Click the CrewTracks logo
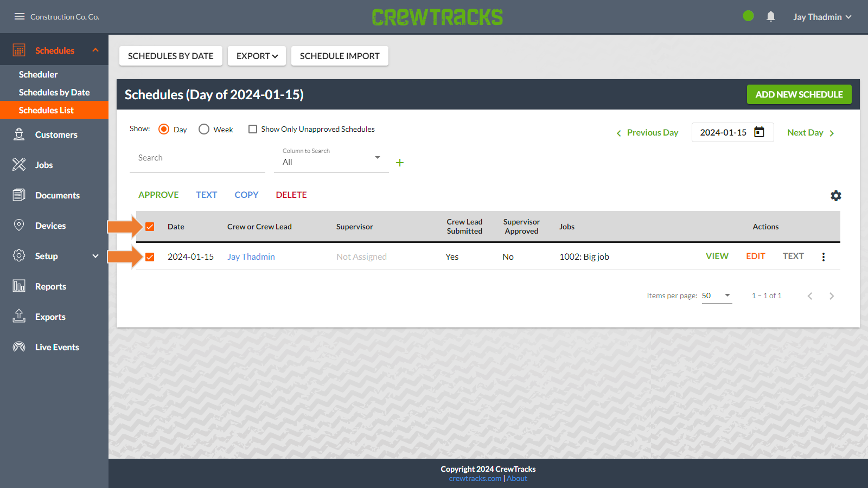Viewport: 868px width, 488px height. click(x=437, y=17)
